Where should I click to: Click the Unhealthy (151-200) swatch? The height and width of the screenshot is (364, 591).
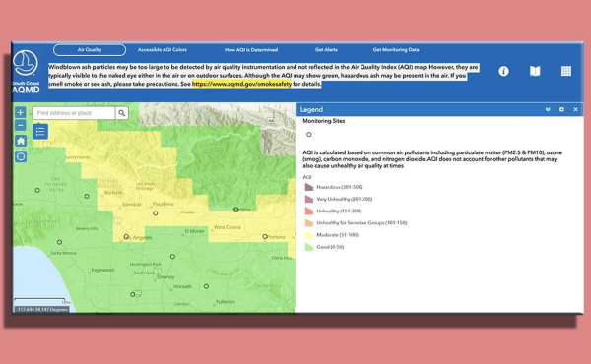click(x=309, y=211)
